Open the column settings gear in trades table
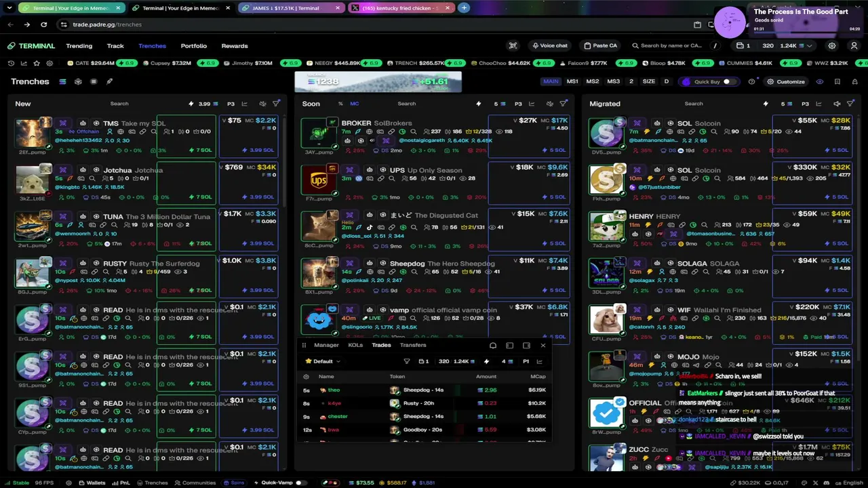This screenshot has width=868, height=488. [306, 377]
